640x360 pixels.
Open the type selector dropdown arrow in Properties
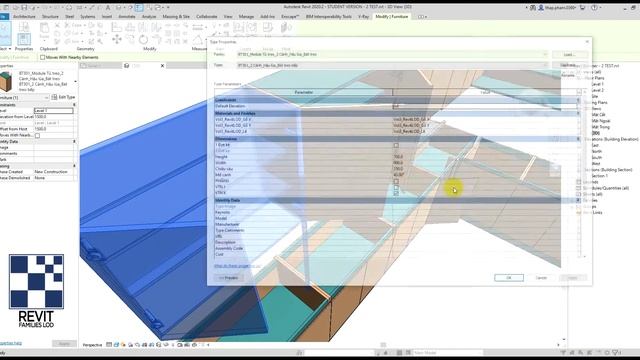[75, 82]
